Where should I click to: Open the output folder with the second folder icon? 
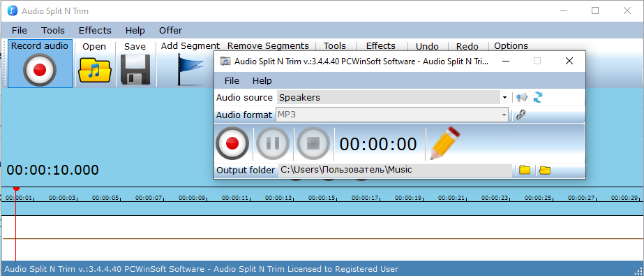pos(545,170)
